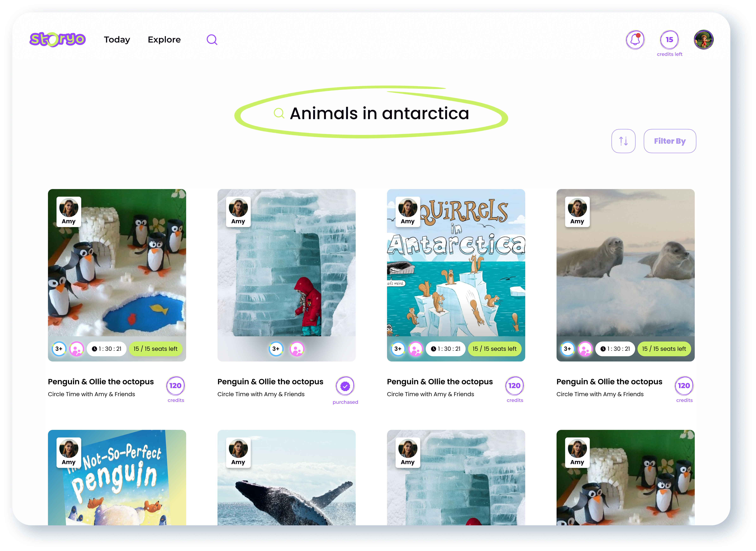The width and height of the screenshot is (756, 551).
Task: Click seats left badge on Squirrels card
Action: click(495, 349)
